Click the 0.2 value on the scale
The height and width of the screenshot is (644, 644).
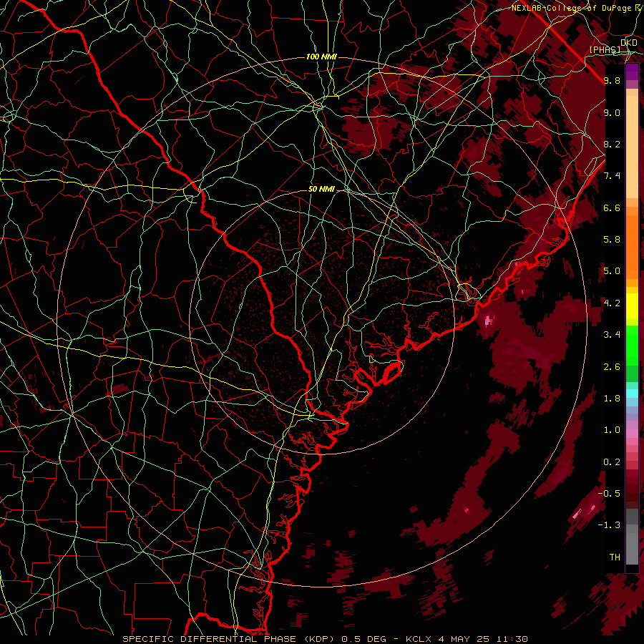pyautogui.click(x=612, y=462)
